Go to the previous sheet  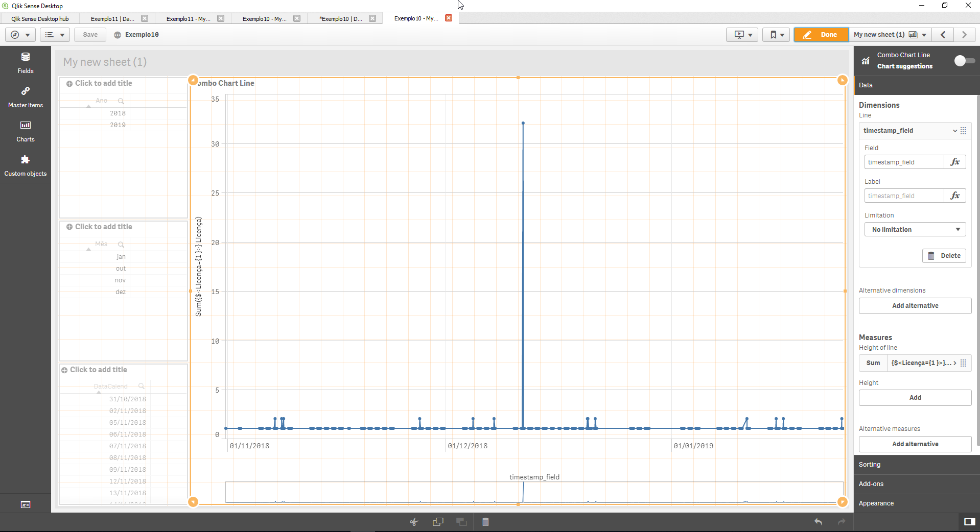943,35
